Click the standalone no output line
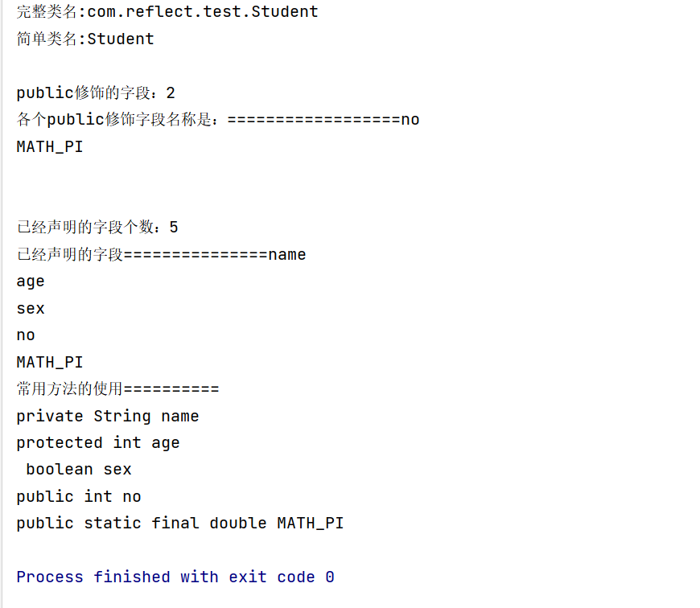 click(26, 335)
